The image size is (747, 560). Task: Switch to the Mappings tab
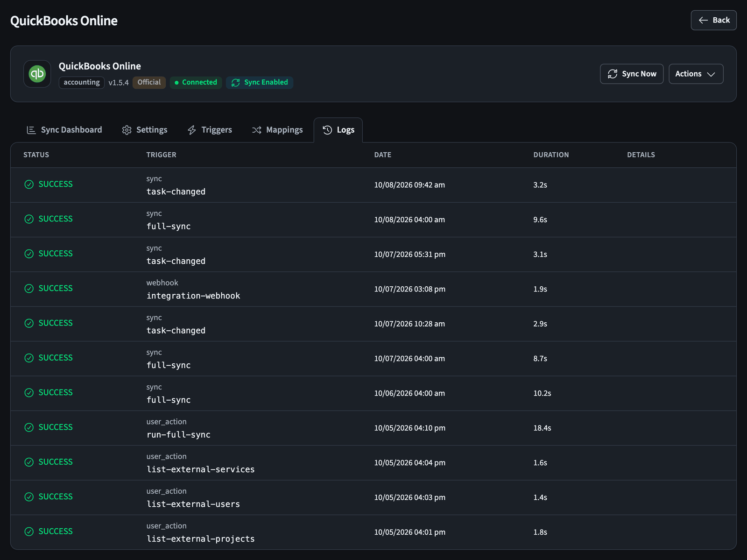point(277,130)
